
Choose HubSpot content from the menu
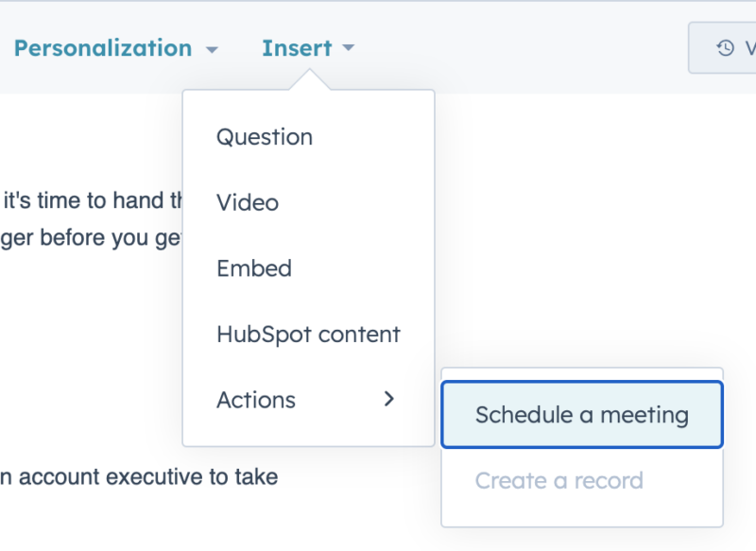click(x=309, y=334)
